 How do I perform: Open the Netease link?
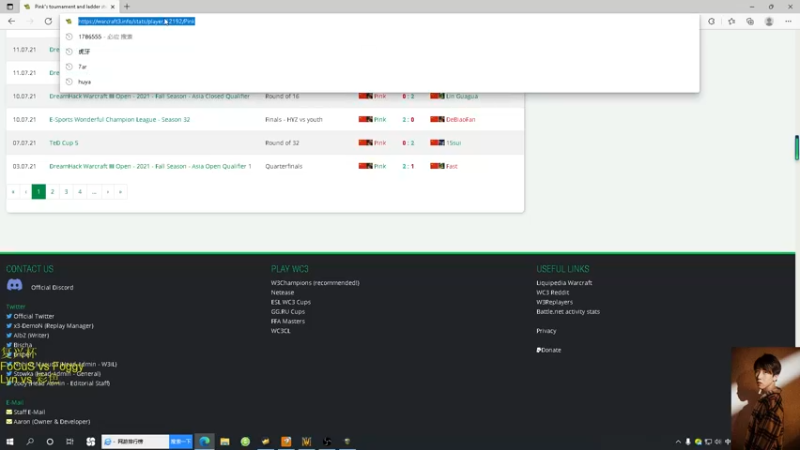click(282, 292)
